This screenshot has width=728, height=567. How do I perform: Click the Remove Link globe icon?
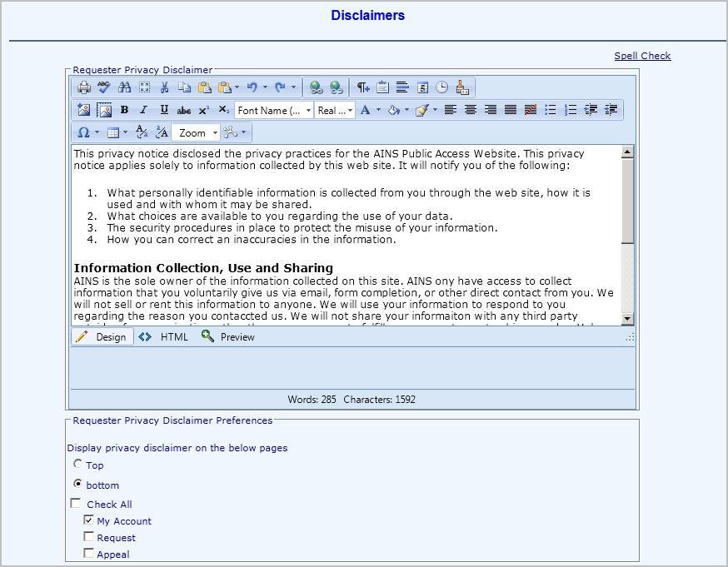tap(337, 87)
